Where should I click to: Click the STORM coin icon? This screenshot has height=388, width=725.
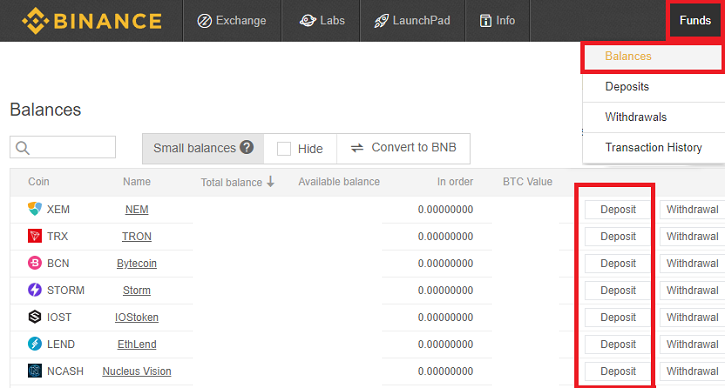coord(35,290)
